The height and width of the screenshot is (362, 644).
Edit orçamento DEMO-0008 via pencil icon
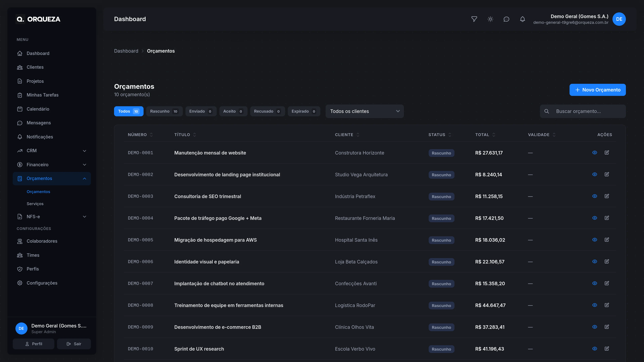point(607,305)
